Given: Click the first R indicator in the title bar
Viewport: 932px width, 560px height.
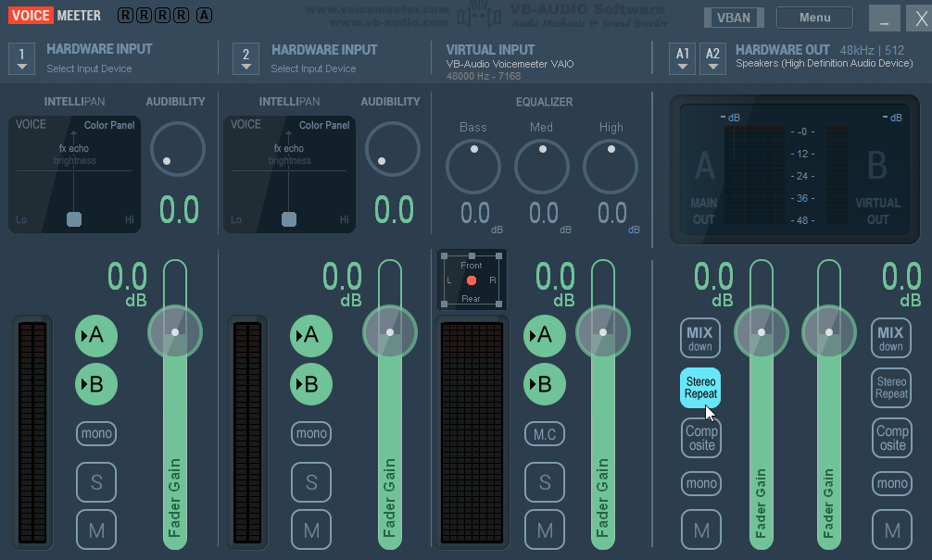Looking at the screenshot, I should click(x=125, y=16).
